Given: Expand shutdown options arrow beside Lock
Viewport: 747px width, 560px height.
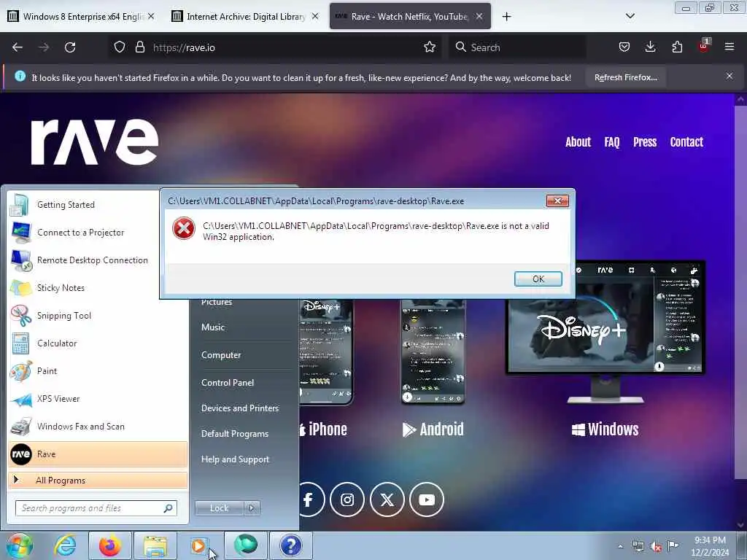Looking at the screenshot, I should coord(252,508).
